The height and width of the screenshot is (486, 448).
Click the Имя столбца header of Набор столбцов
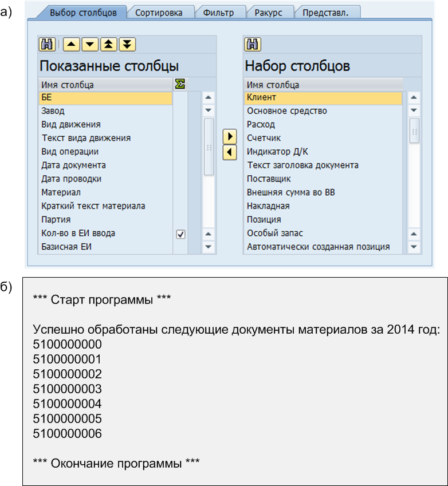(324, 85)
